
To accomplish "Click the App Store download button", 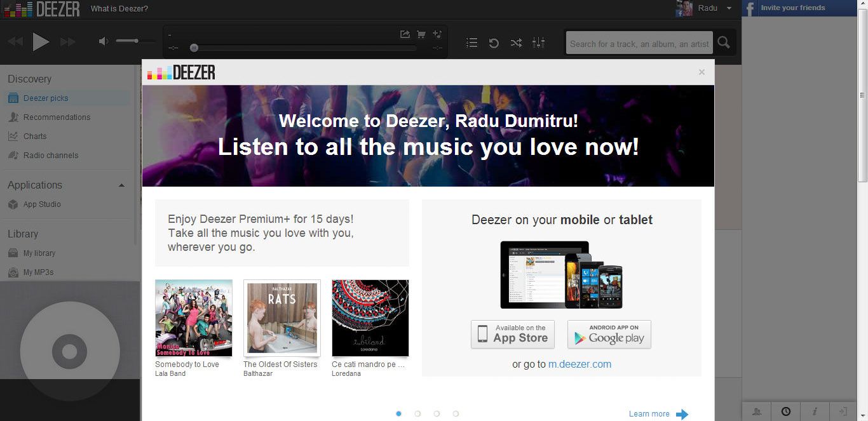I will [x=513, y=334].
